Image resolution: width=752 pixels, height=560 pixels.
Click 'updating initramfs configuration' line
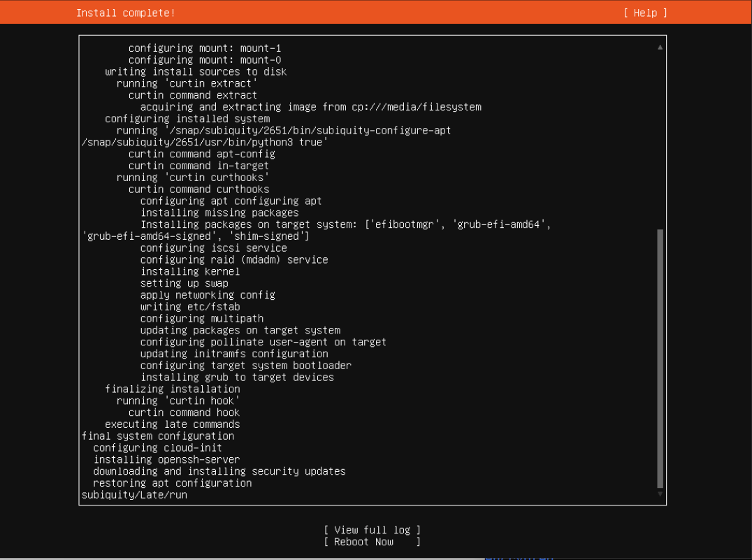[235, 354]
